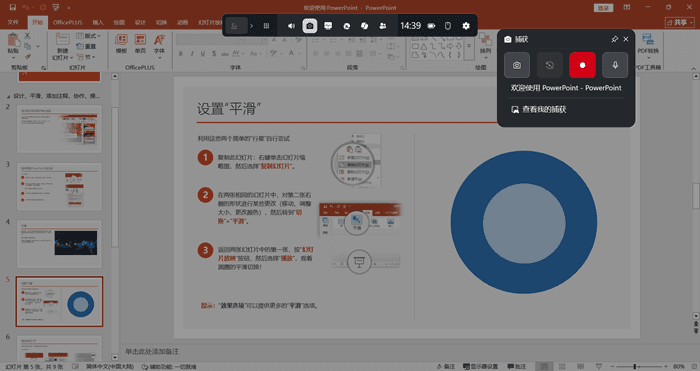The width and height of the screenshot is (700, 371).
Task: Close the Capture widget
Action: tap(625, 39)
